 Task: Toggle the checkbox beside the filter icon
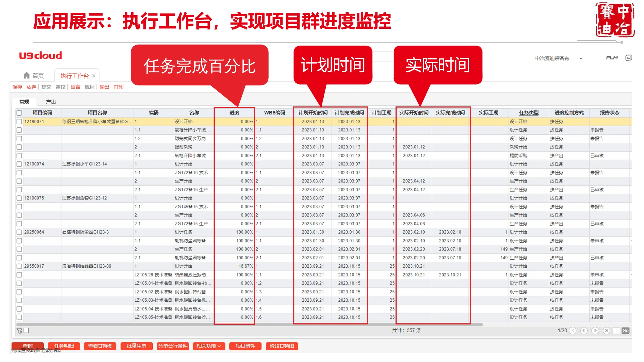pos(26,330)
